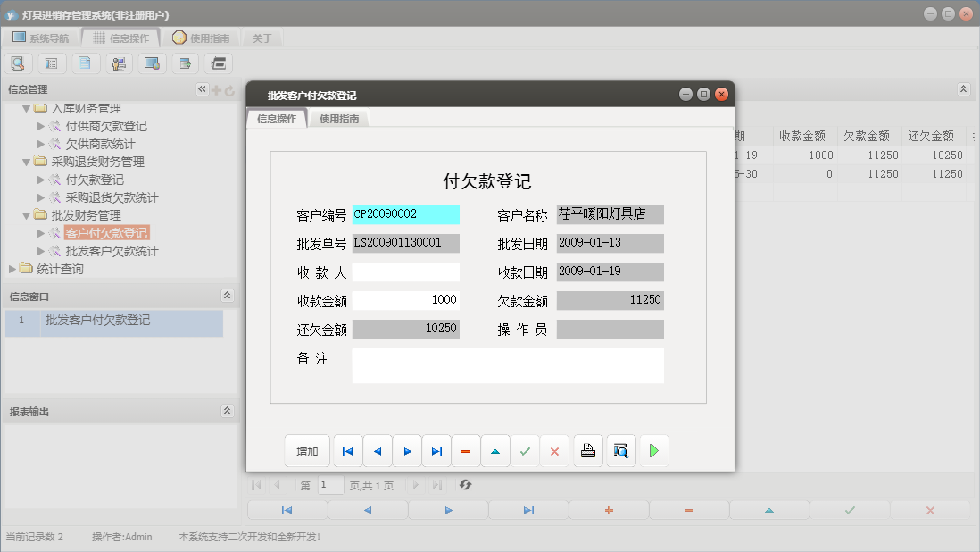Click the green run arrow in the dialog

(x=653, y=451)
